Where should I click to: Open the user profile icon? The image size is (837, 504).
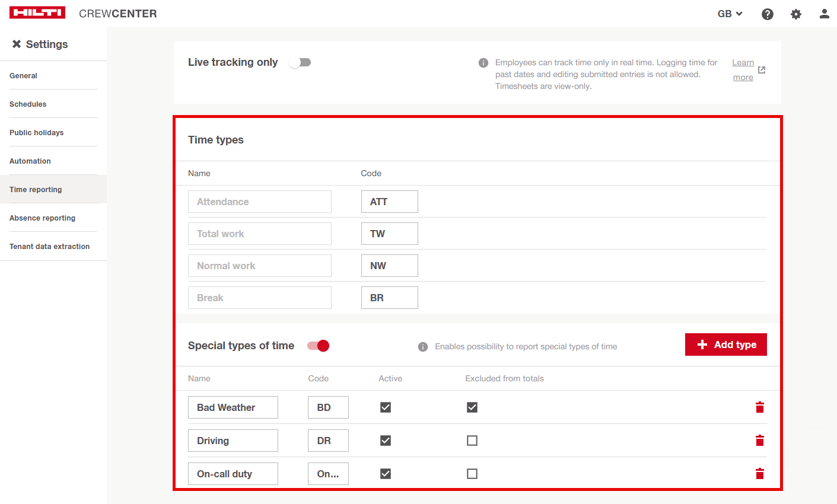pyautogui.click(x=825, y=14)
